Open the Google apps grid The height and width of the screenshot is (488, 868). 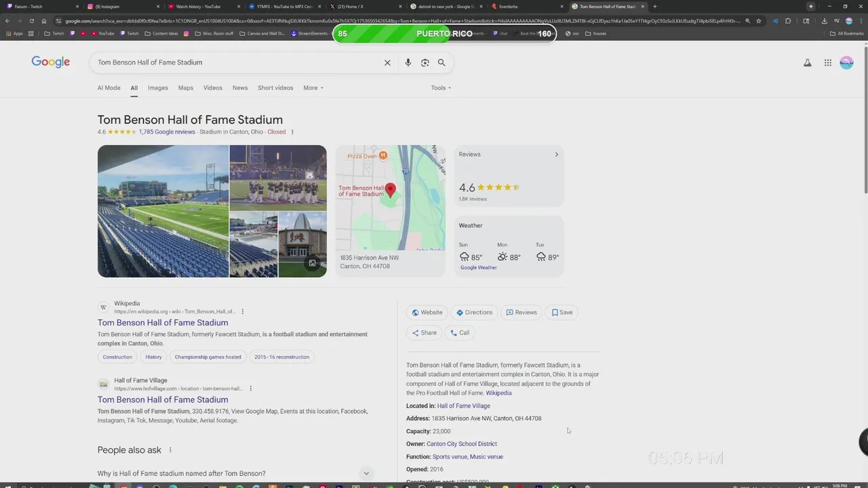[x=828, y=62]
